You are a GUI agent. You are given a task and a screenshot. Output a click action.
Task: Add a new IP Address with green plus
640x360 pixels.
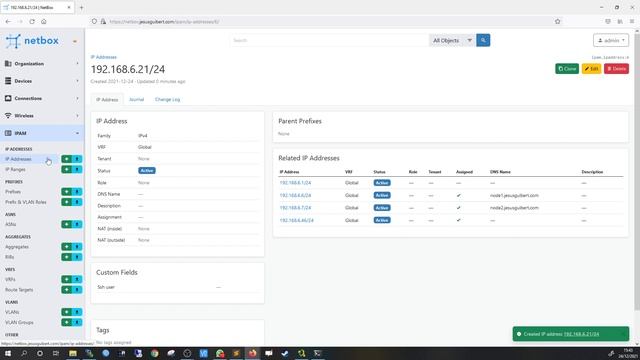(67, 159)
